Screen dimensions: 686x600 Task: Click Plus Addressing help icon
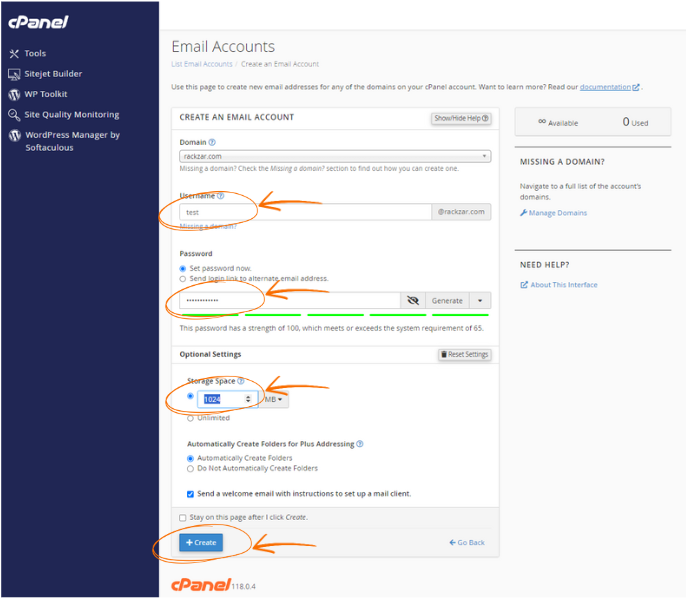pyautogui.click(x=360, y=444)
